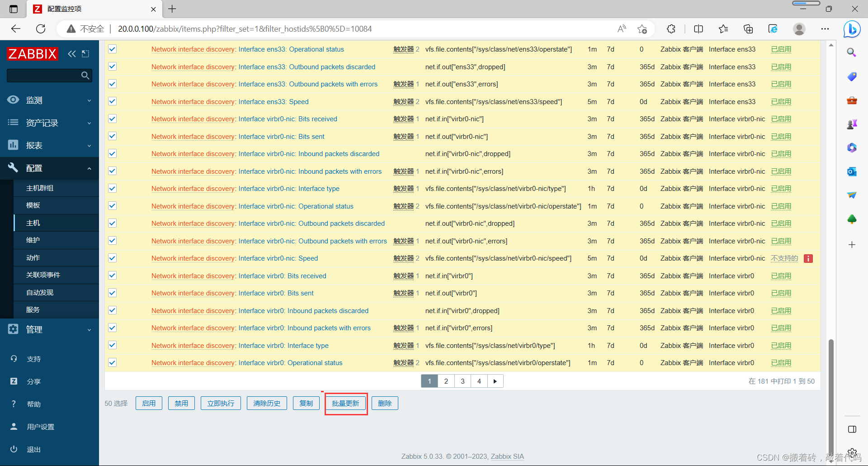Add a sidebar app with plus icon
The image size is (868, 466).
pos(852,245)
